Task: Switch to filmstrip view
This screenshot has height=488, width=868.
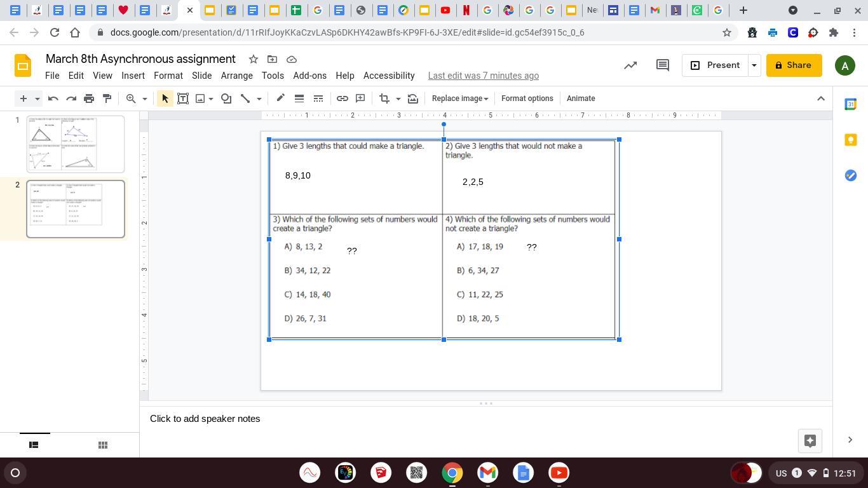Action: [x=34, y=445]
